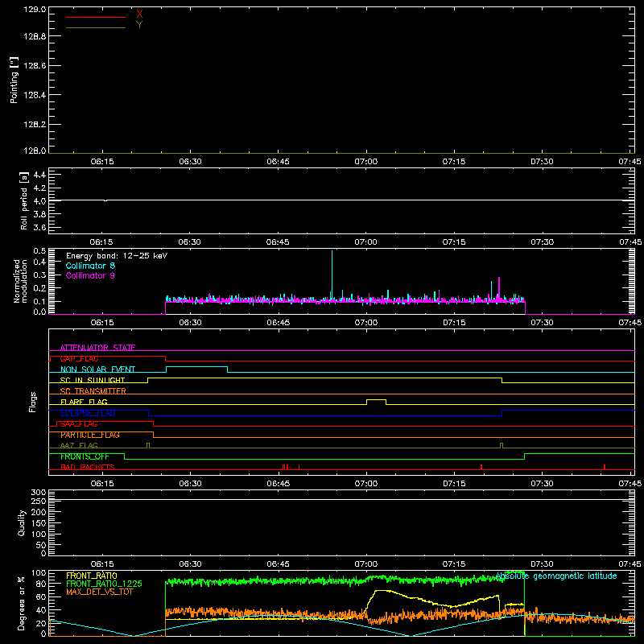The height and width of the screenshot is (644, 644).
Task: Click the FRONTS_OFF flag label
Action: [x=85, y=456]
